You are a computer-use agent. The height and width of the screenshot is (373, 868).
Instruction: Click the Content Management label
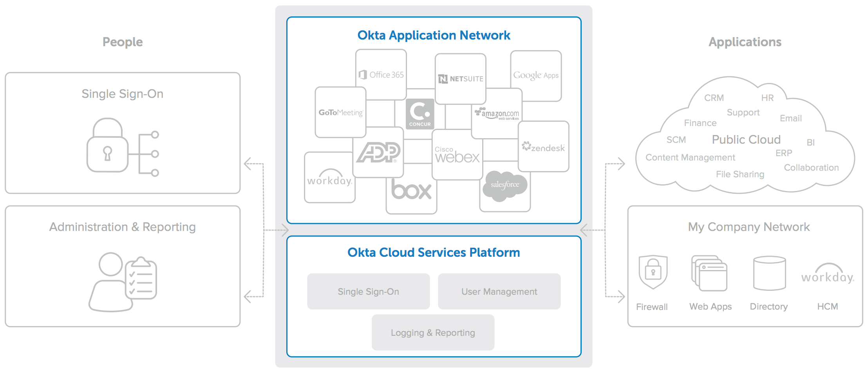(690, 157)
